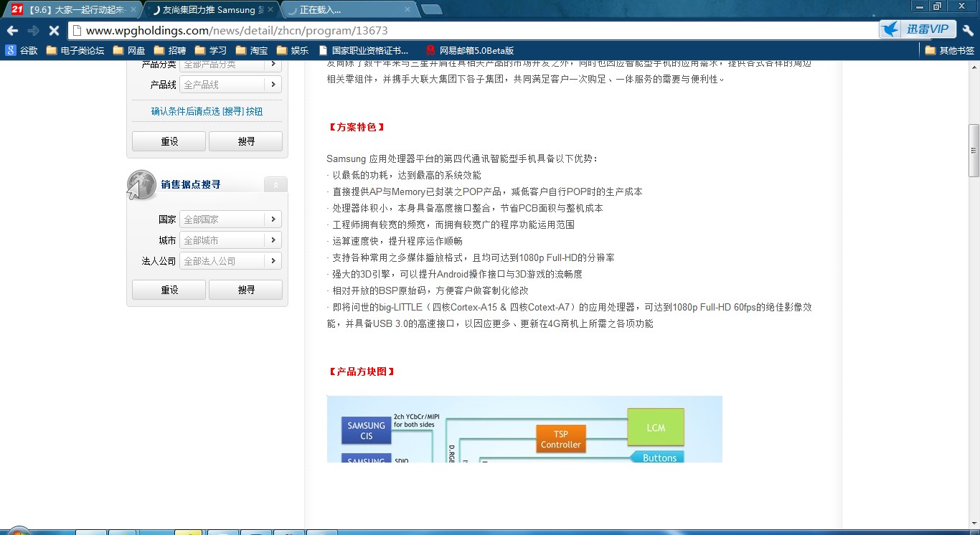Close the 友尚集团力推 Samsung tab
Screen dimensions: 980x535
coord(270,9)
